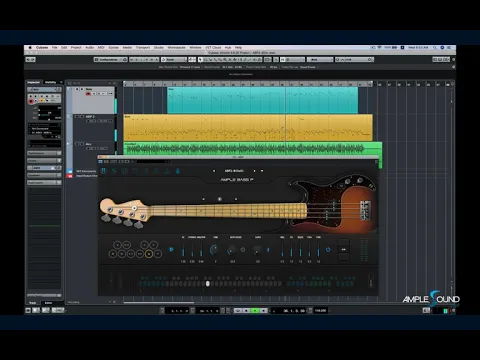Screen dimensions: 480x360
Task: Click the Auto Buzz knob
Action: [x=231, y=250]
